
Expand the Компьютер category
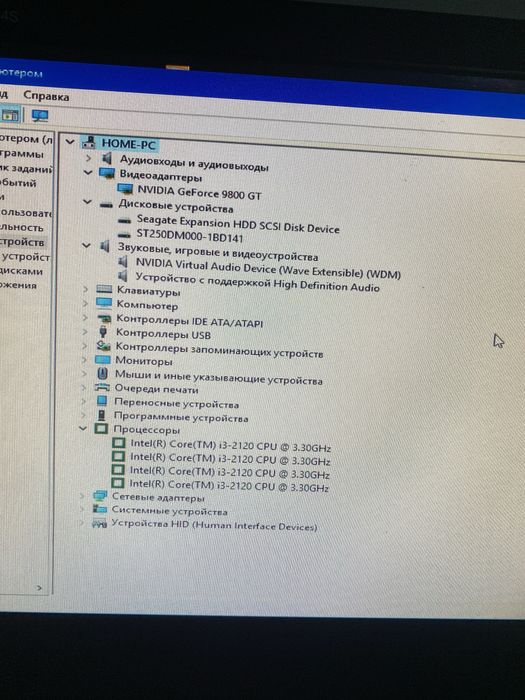[x=85, y=304]
